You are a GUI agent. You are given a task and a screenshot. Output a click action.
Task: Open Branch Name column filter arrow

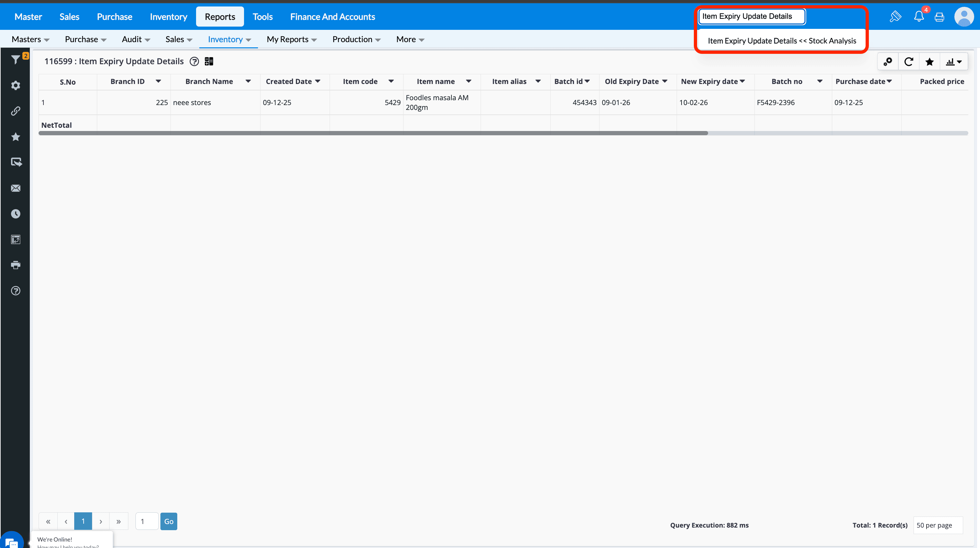pos(248,81)
